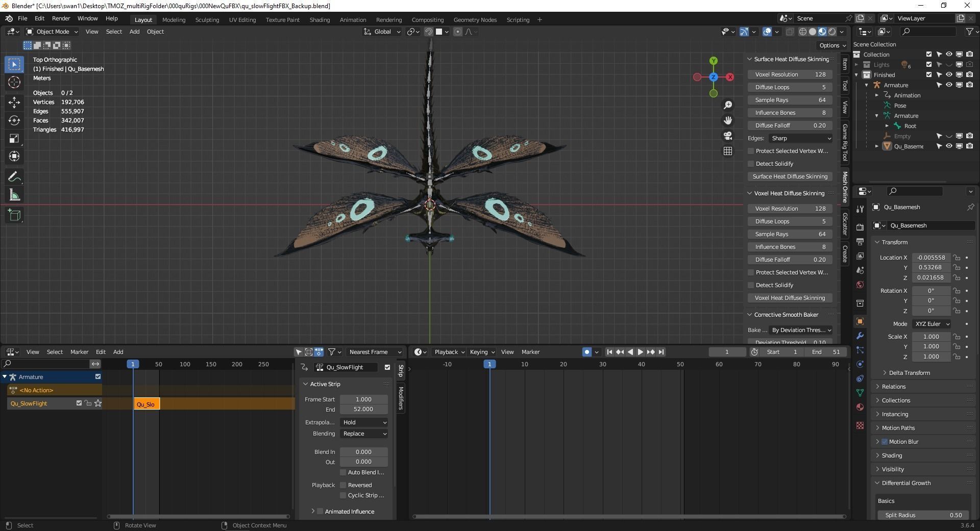Open the Game Rig Tool sidebar tab
This screenshot has width=980, height=531.
[845, 142]
